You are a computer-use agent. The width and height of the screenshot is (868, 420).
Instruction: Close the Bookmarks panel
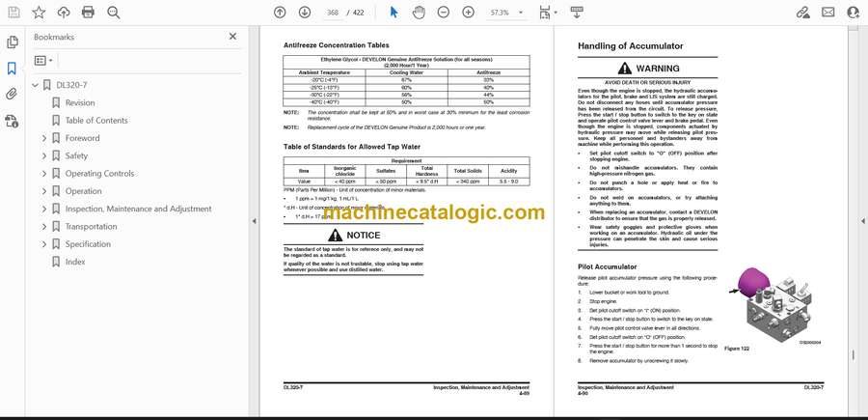[x=232, y=37]
